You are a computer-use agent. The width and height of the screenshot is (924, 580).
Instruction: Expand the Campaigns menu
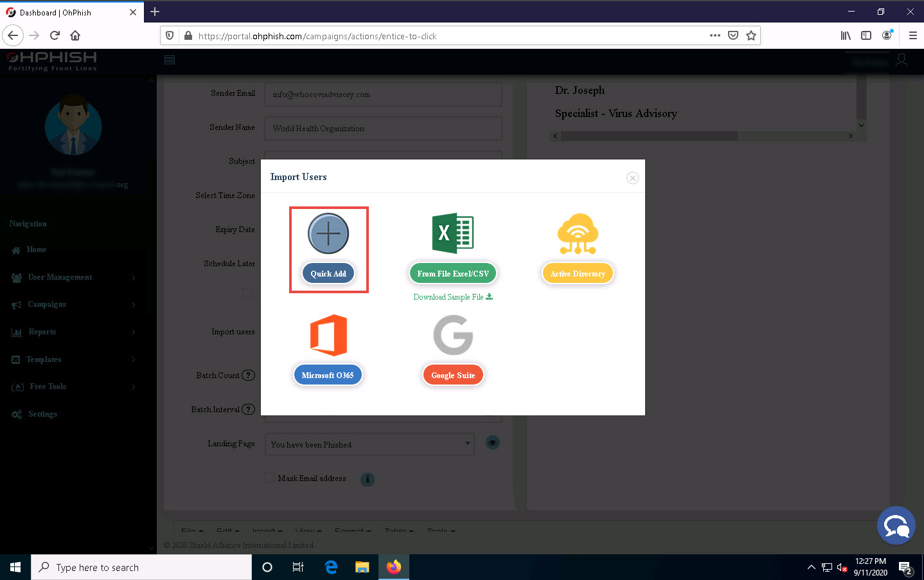(x=73, y=304)
